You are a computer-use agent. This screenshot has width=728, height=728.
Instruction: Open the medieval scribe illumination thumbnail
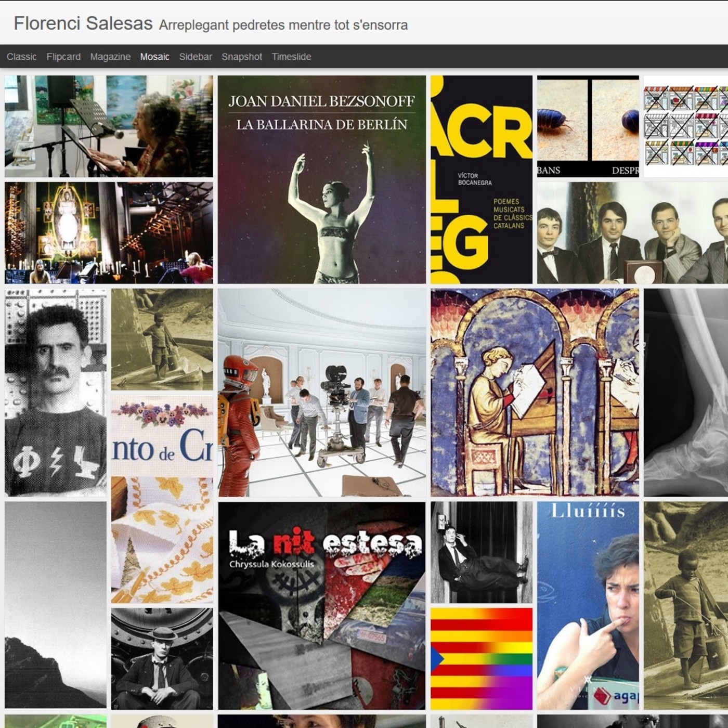click(535, 393)
